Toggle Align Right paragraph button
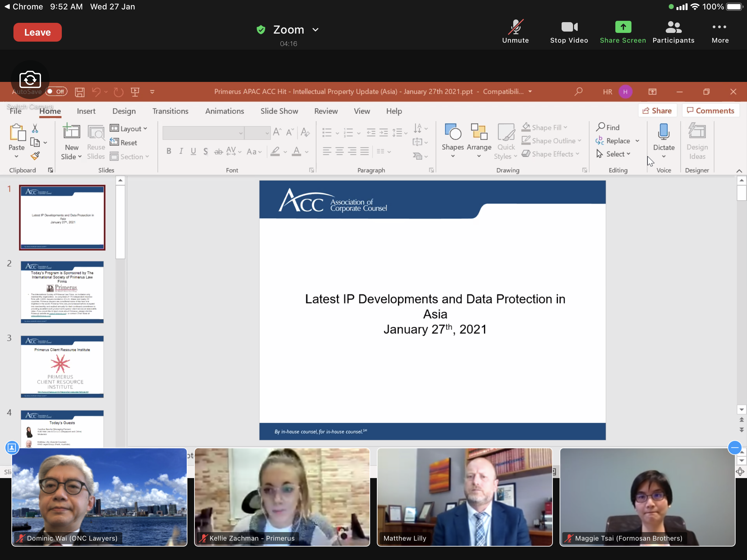The height and width of the screenshot is (560, 747). coord(352,151)
